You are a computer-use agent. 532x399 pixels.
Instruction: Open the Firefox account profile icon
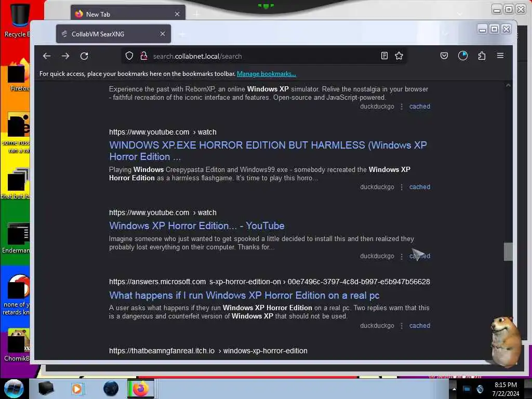tap(463, 56)
